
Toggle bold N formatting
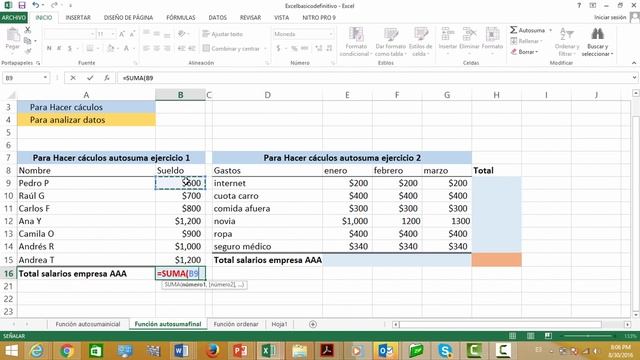click(49, 49)
